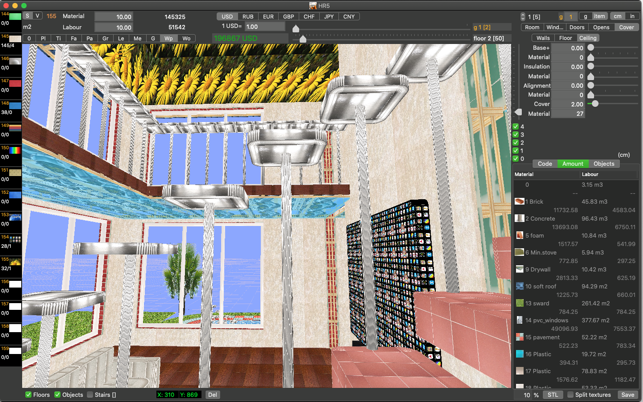The width and height of the screenshot is (643, 402).
Task: Click the 16 Plastic cyan icon
Action: tap(519, 354)
